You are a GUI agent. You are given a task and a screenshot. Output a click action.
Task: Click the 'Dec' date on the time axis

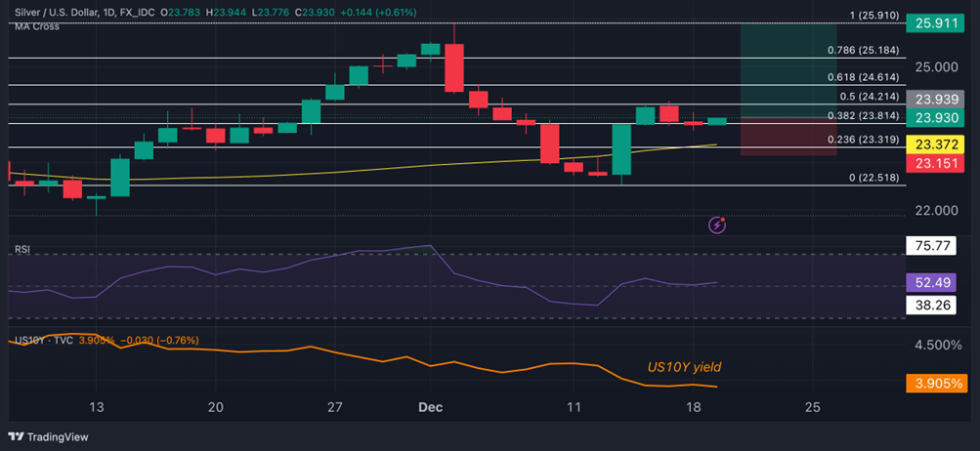(x=430, y=407)
